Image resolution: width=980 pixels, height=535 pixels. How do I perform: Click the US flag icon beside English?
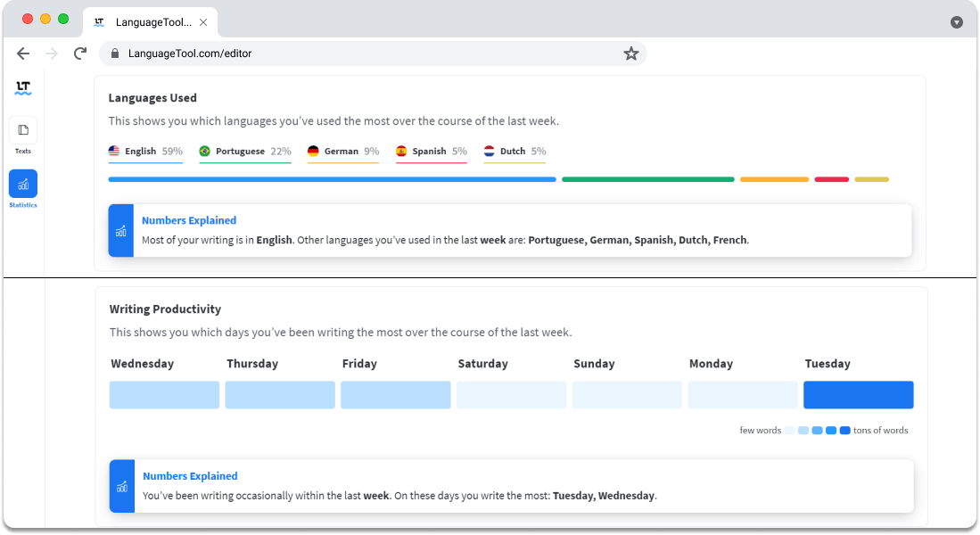pos(114,152)
